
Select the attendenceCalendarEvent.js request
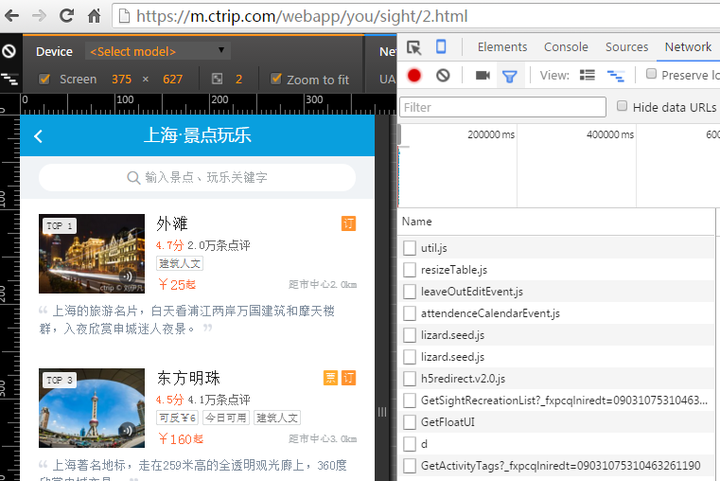coord(556,313)
